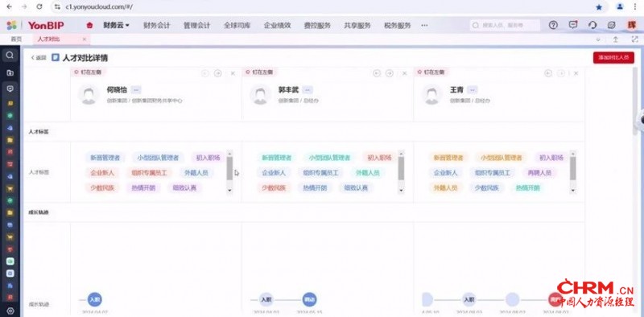The height and width of the screenshot is (317, 644).
Task: Go back using the 返回 link
Action: (x=39, y=58)
